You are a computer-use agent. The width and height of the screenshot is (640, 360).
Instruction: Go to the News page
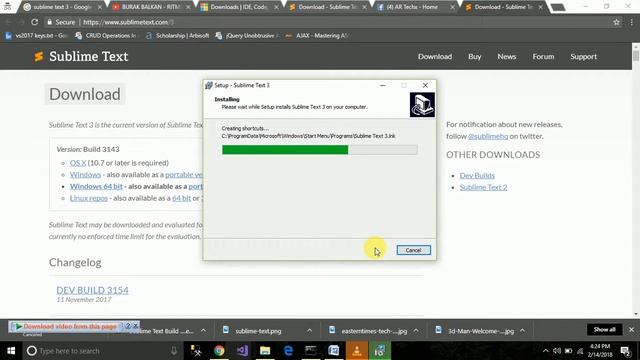point(507,57)
